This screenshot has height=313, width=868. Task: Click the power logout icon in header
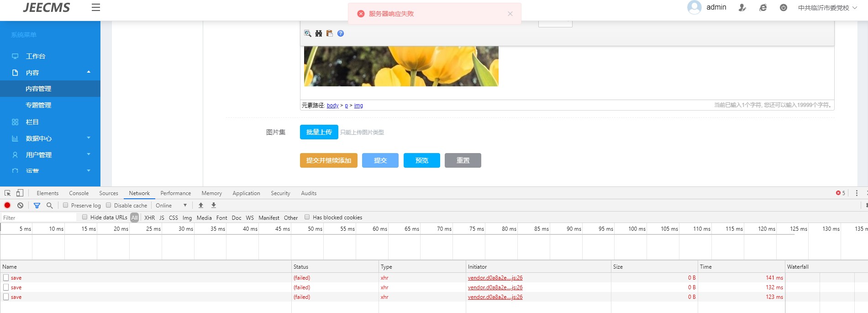tap(783, 8)
